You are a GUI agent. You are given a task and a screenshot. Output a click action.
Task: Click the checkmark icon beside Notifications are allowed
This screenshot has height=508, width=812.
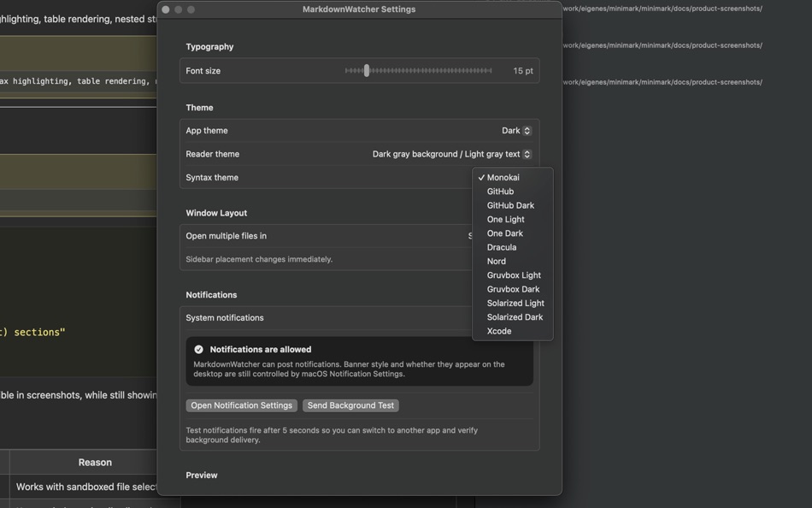click(197, 348)
